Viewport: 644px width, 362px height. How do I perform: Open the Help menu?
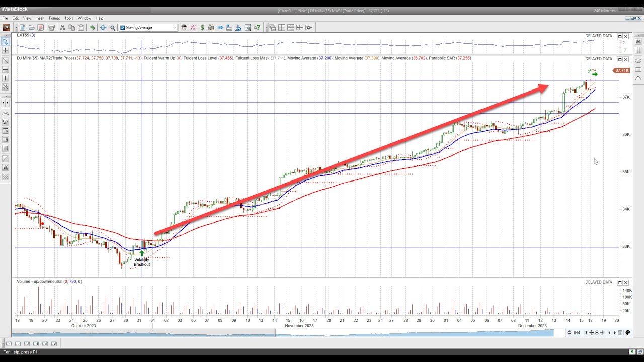tap(99, 18)
